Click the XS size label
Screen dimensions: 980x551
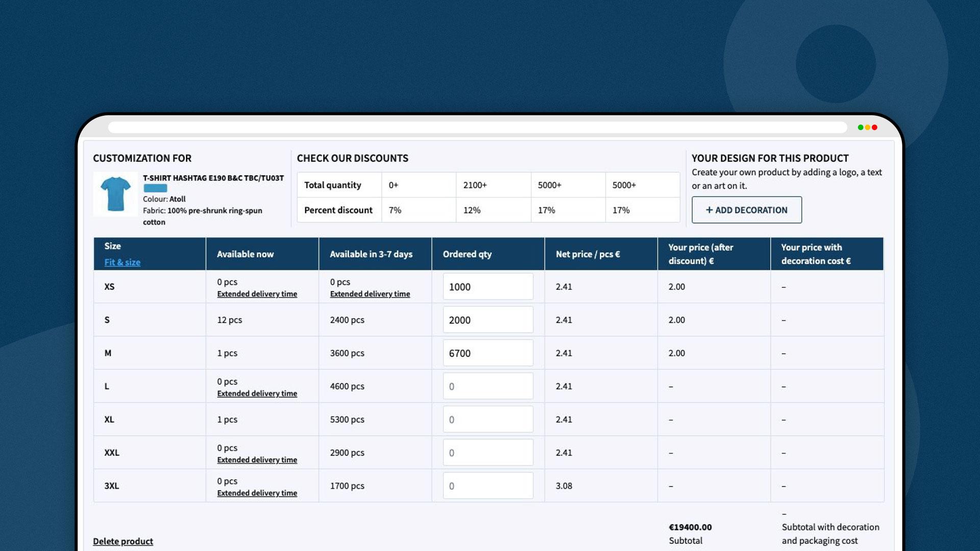pyautogui.click(x=109, y=287)
